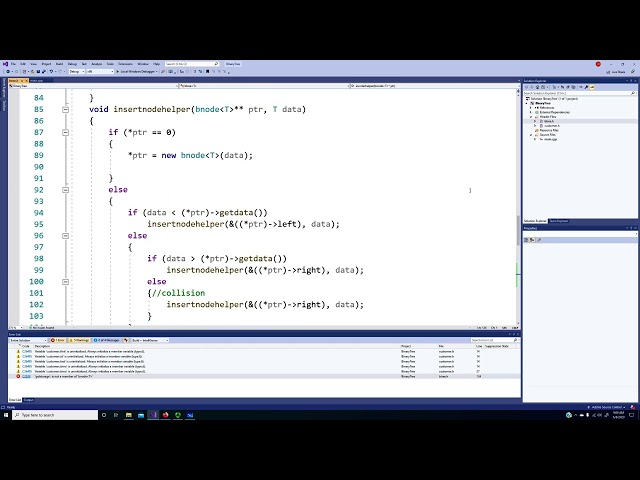Toggle the 5 Warnings filter button
Image resolution: width=640 pixels, height=480 pixels.
click(x=79, y=340)
